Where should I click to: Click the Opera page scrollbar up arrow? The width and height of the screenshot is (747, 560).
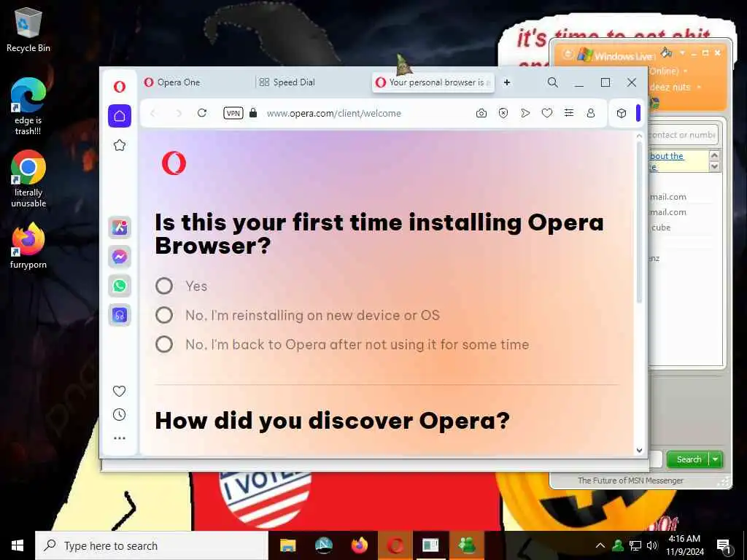pyautogui.click(x=639, y=136)
